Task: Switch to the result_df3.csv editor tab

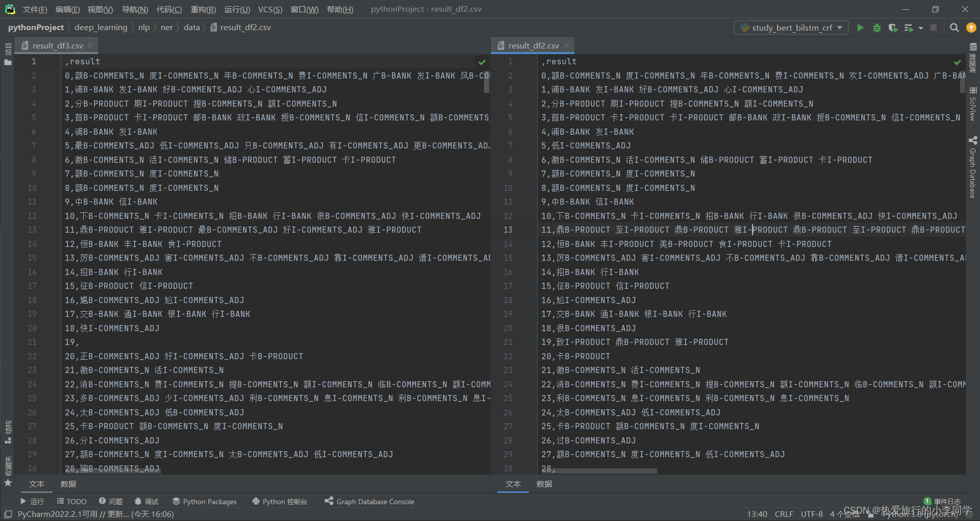Action: pos(57,45)
